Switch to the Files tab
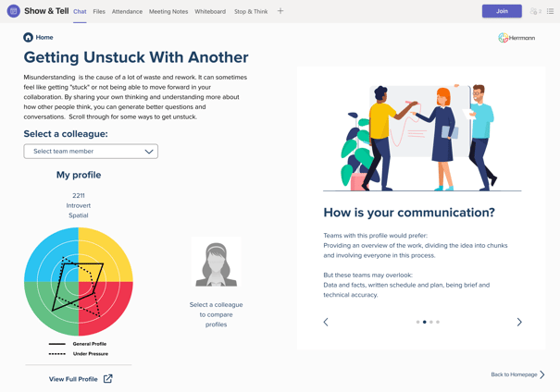This screenshot has height=392, width=560. (x=99, y=12)
